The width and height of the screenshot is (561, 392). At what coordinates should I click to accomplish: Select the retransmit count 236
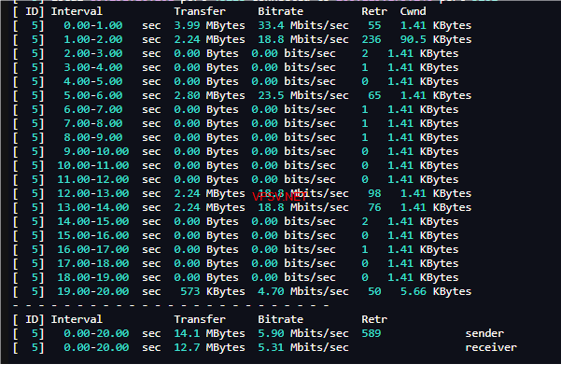coord(371,39)
